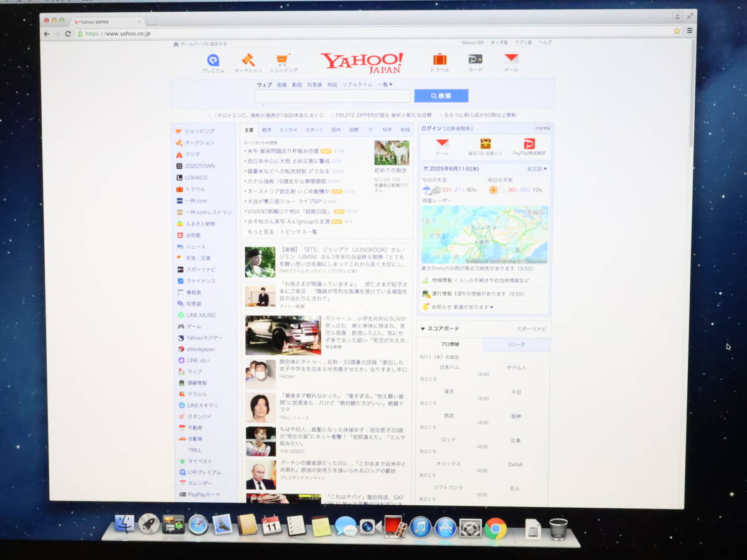The height and width of the screenshot is (560, 747).
Task: Select 知恵袋 search category
Action: [x=314, y=85]
